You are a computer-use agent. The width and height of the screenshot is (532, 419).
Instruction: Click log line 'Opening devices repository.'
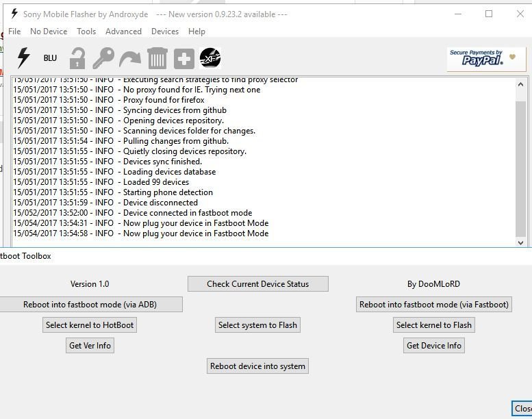pyautogui.click(x=118, y=120)
